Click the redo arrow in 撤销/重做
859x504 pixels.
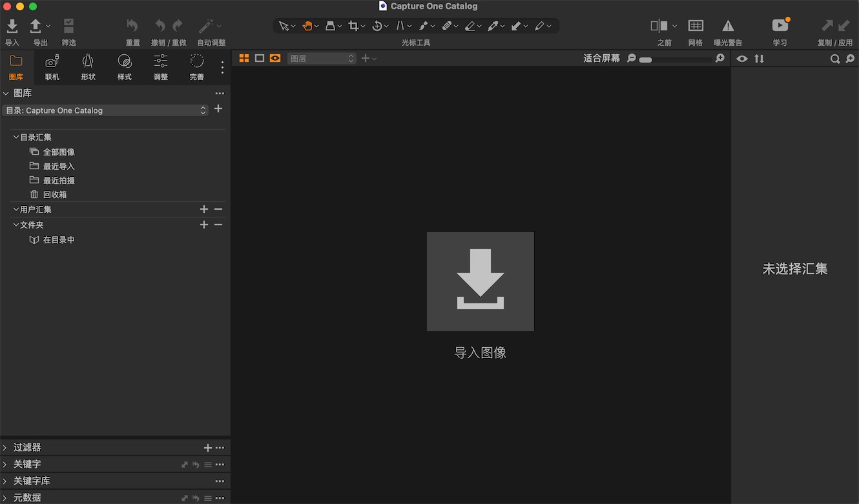click(x=177, y=26)
